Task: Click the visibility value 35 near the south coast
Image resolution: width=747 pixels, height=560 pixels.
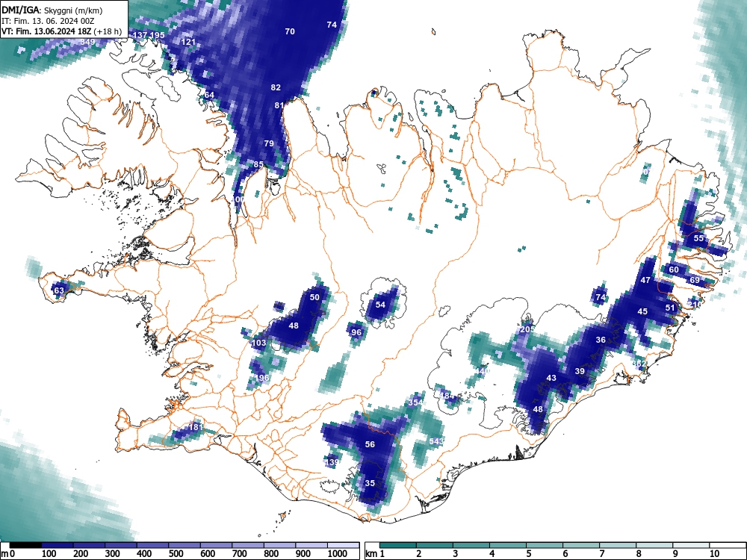Action: click(370, 483)
